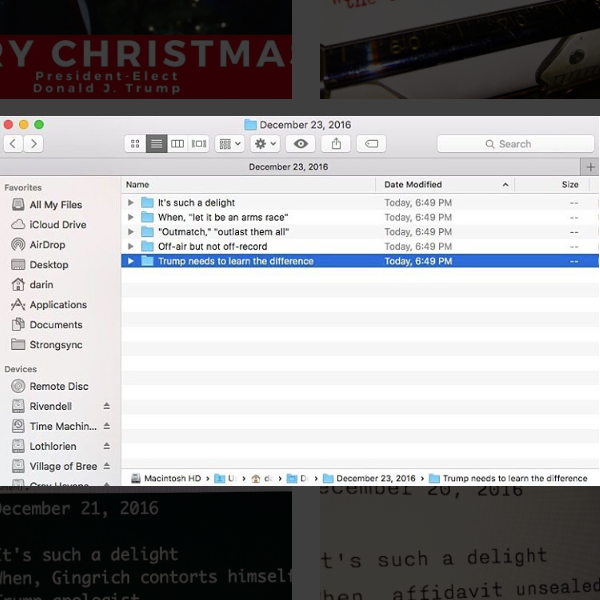Switch to column view
The height and width of the screenshot is (600, 600).
tap(178, 144)
